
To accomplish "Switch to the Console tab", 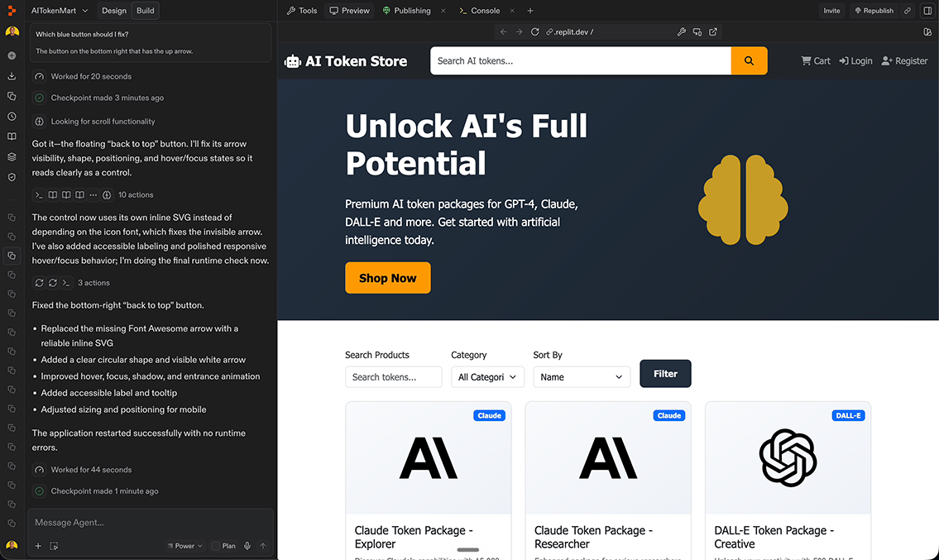I will (480, 11).
